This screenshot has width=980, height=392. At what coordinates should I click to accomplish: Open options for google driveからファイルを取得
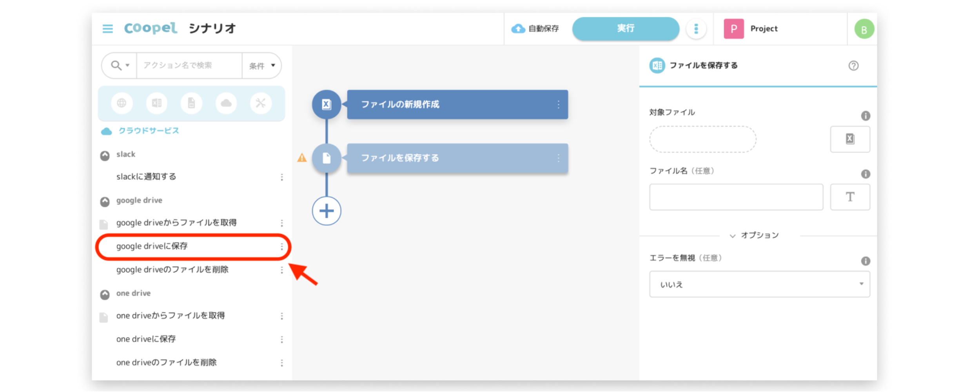pos(281,223)
